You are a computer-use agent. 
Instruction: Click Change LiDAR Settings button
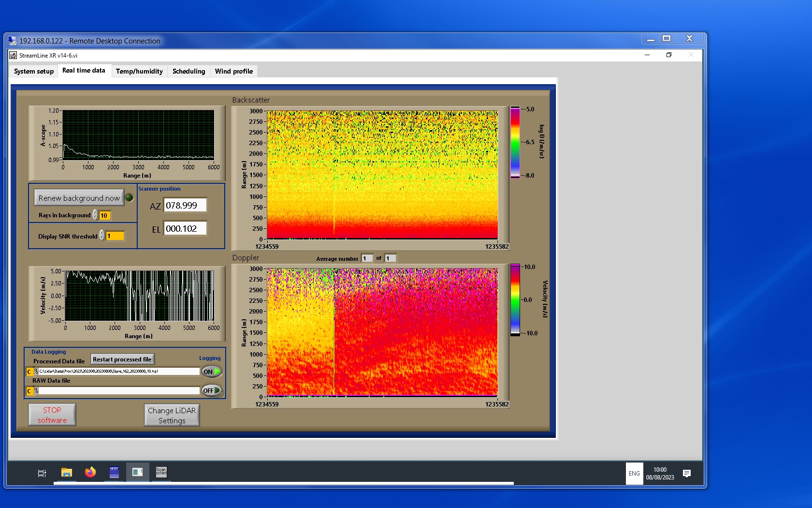click(x=172, y=415)
